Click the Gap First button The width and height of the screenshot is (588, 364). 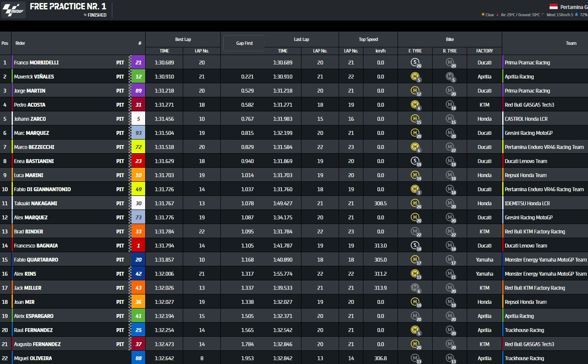244,43
